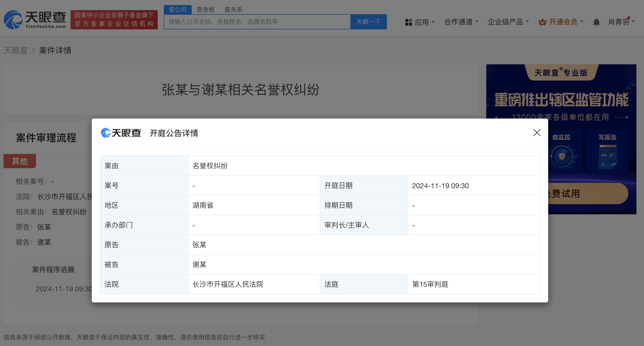Click the 天眼查 breadcrumb link
644x346 pixels.
[x=15, y=50]
